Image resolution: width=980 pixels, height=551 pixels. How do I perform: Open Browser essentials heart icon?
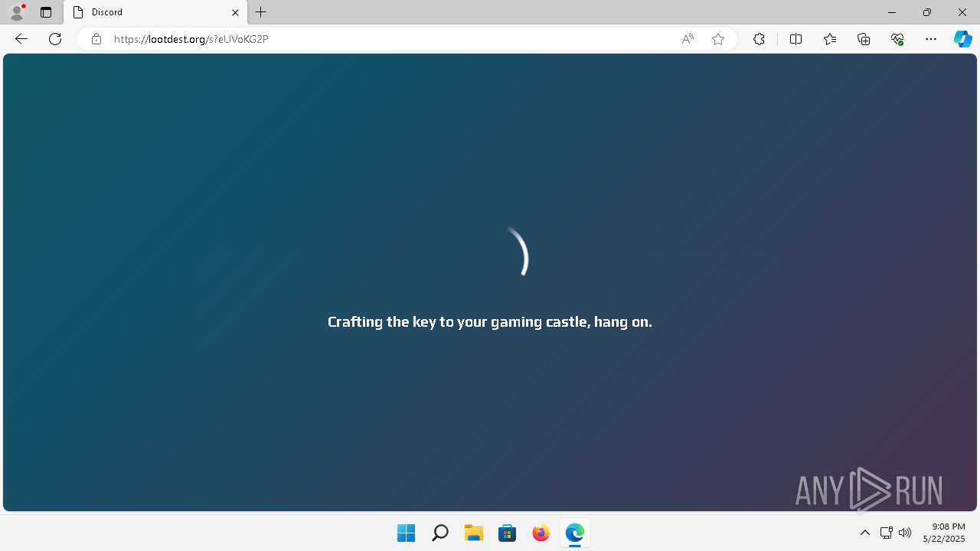[897, 39]
